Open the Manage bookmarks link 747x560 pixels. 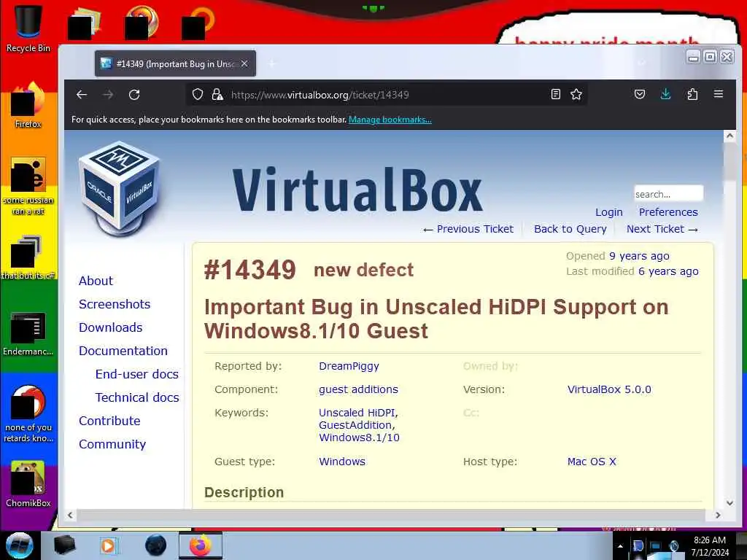(x=390, y=120)
